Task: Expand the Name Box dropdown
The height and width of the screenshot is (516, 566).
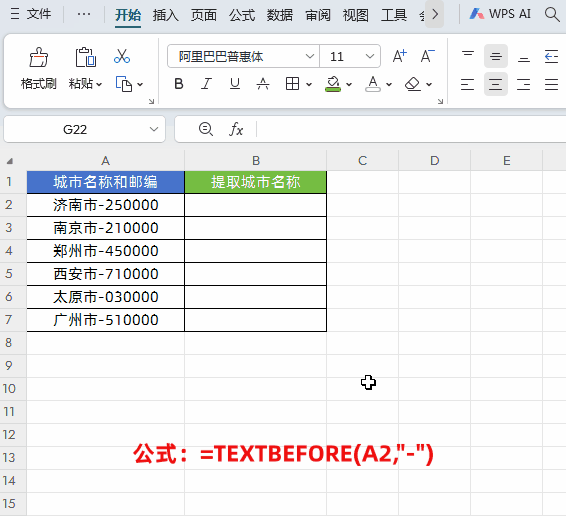Action: pyautogui.click(x=154, y=129)
